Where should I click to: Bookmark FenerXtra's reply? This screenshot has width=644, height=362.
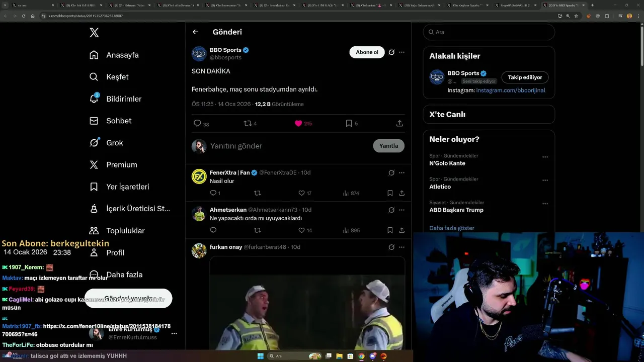click(x=390, y=193)
